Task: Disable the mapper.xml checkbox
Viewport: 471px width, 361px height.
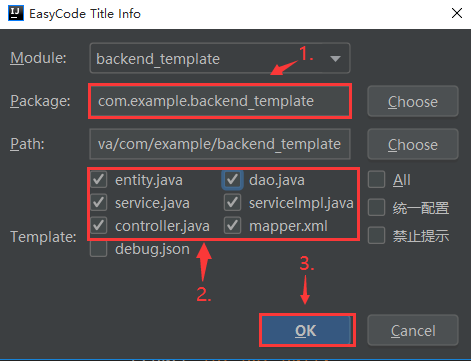Action: coord(232,226)
